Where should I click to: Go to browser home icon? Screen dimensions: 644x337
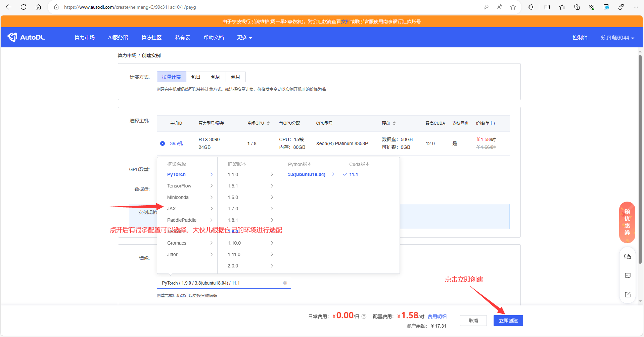pos(38,7)
